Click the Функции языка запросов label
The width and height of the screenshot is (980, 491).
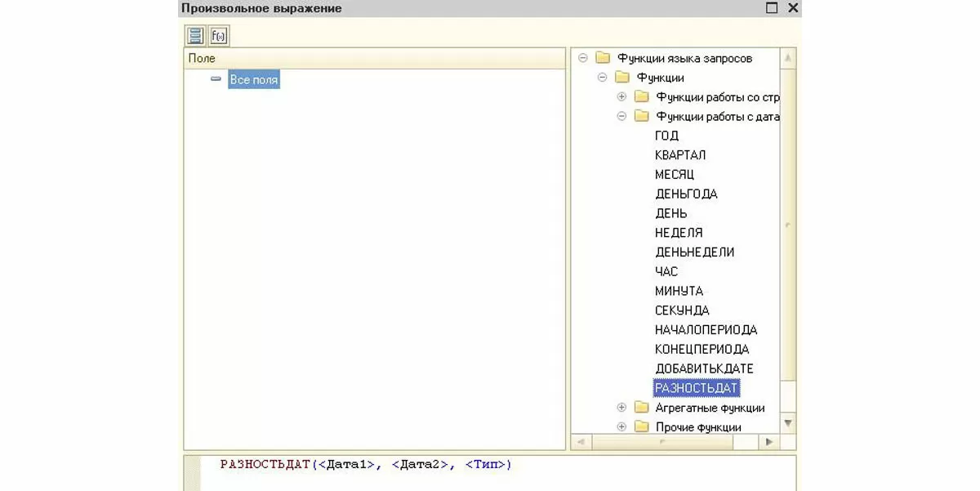click(x=684, y=58)
